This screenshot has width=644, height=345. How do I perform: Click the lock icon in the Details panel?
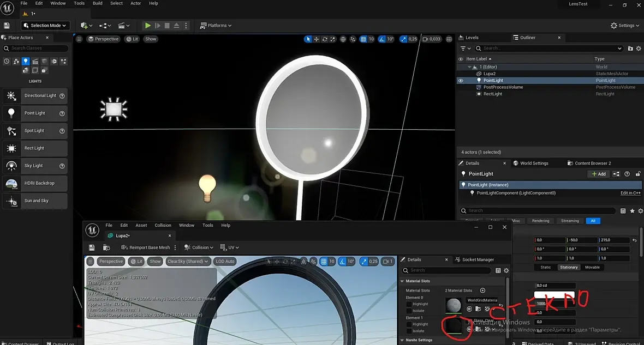pos(638,174)
